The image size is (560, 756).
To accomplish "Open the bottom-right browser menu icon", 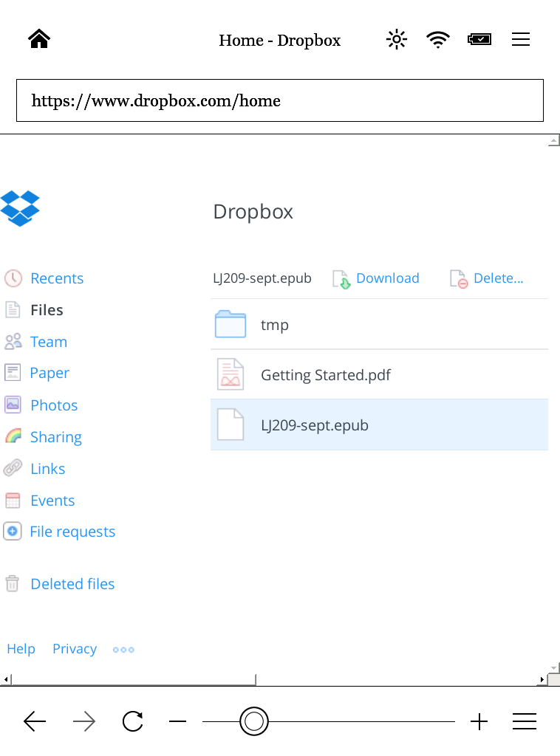I will [525, 721].
